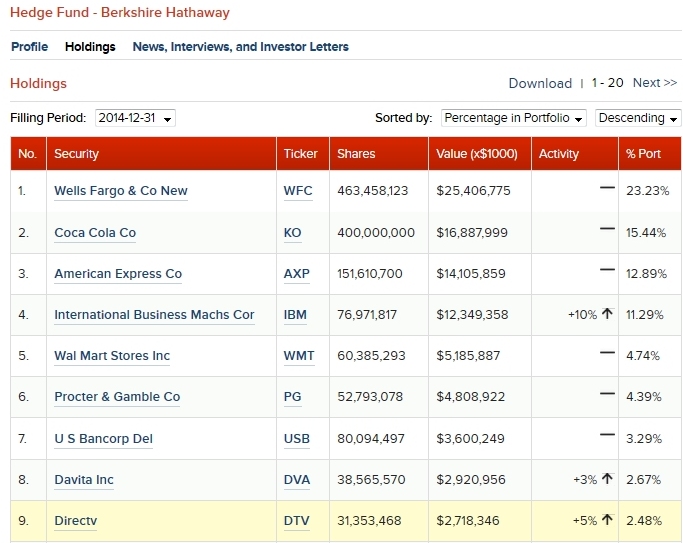
Task: Open U S Bancorp Del link
Action: (x=103, y=438)
